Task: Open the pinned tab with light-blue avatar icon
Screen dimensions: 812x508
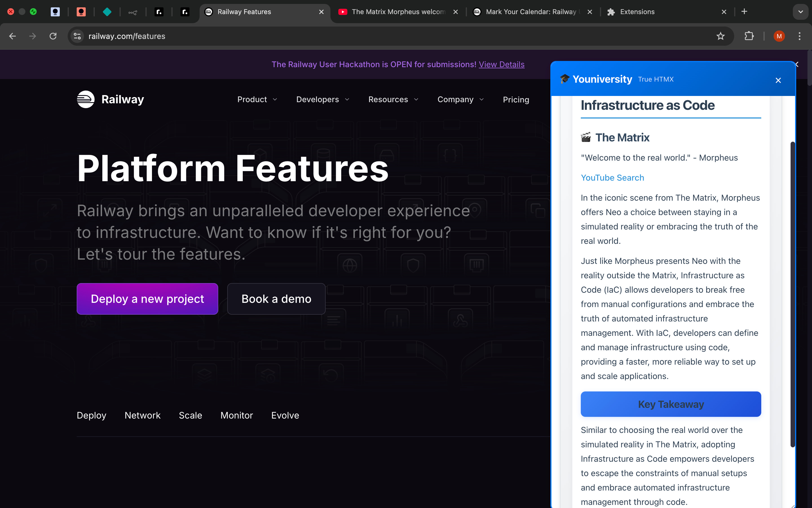Action: (55, 12)
